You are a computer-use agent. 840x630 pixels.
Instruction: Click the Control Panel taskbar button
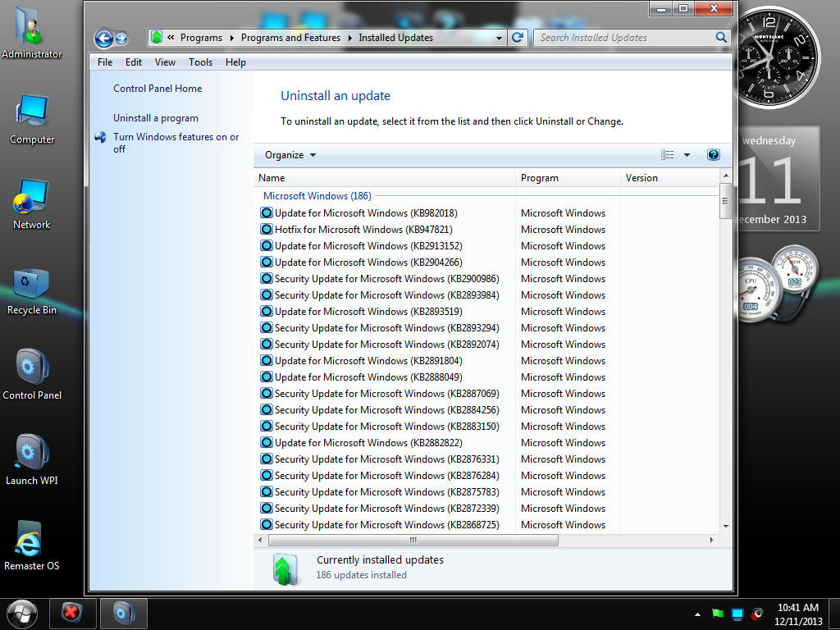click(123, 613)
